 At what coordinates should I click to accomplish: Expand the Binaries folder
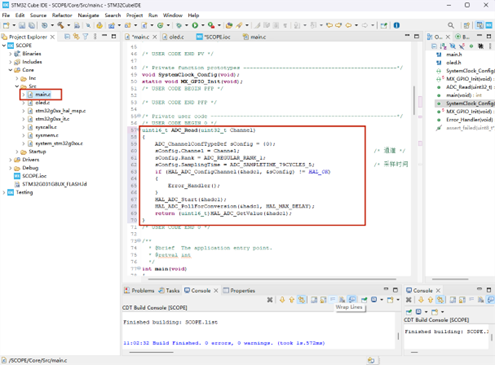pyautogui.click(x=10, y=54)
